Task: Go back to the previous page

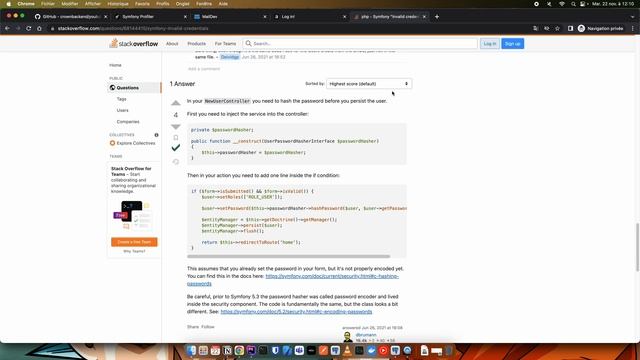Action: (7, 29)
